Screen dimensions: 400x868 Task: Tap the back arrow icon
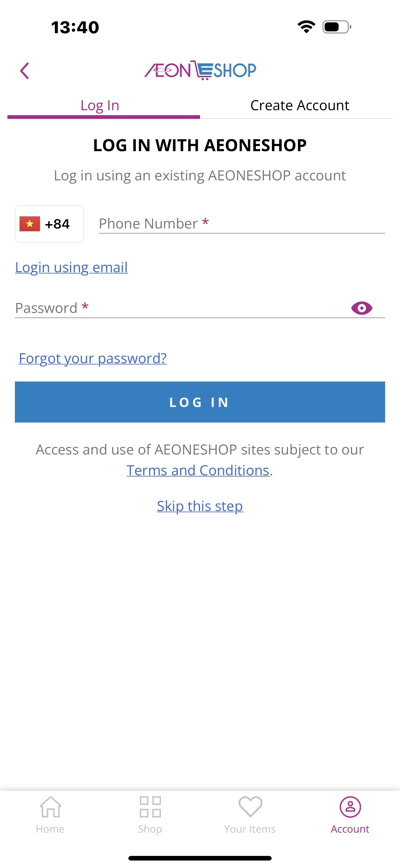click(x=24, y=71)
